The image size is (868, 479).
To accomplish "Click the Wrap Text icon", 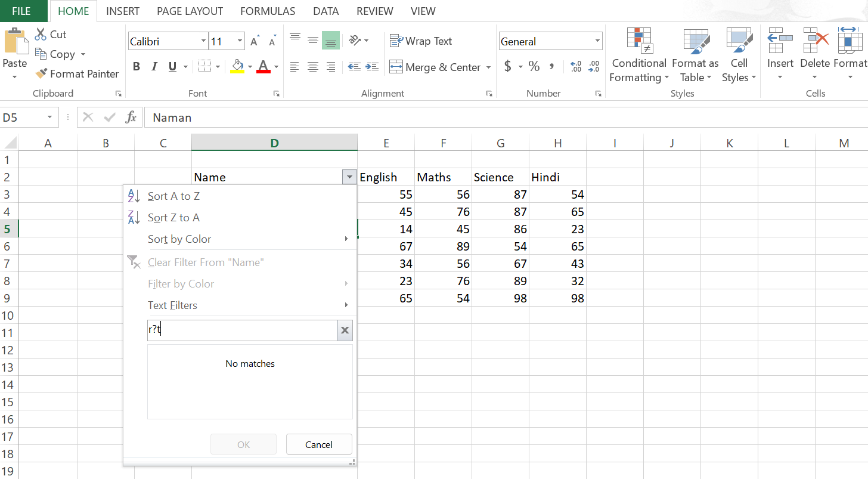I will coord(396,41).
